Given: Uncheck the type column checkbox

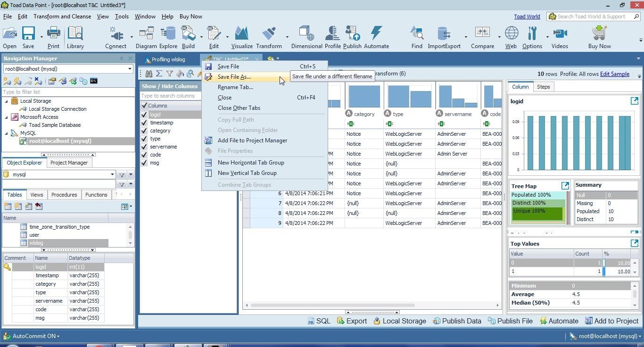Looking at the screenshot, I should point(144,139).
